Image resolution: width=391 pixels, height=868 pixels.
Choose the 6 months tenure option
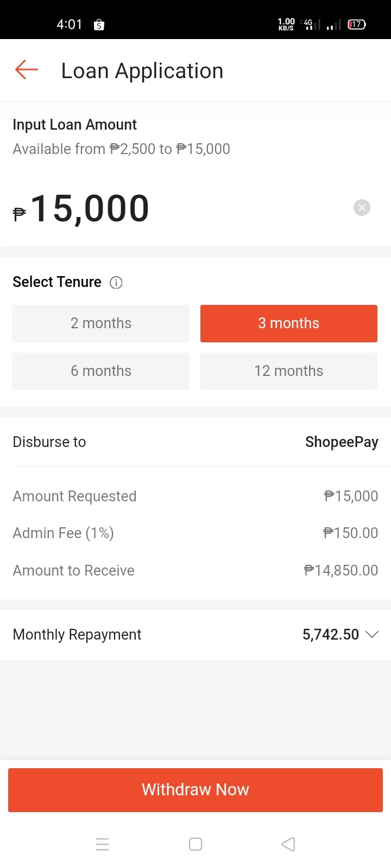point(101,371)
